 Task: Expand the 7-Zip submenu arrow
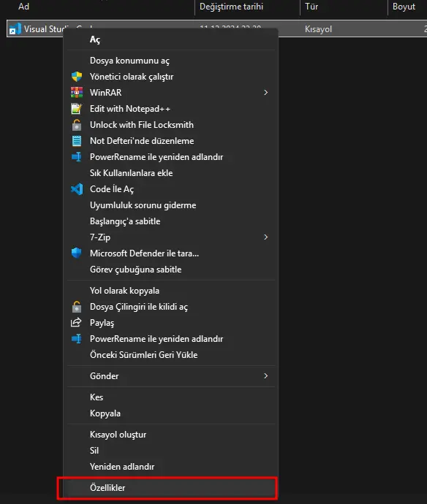click(266, 237)
